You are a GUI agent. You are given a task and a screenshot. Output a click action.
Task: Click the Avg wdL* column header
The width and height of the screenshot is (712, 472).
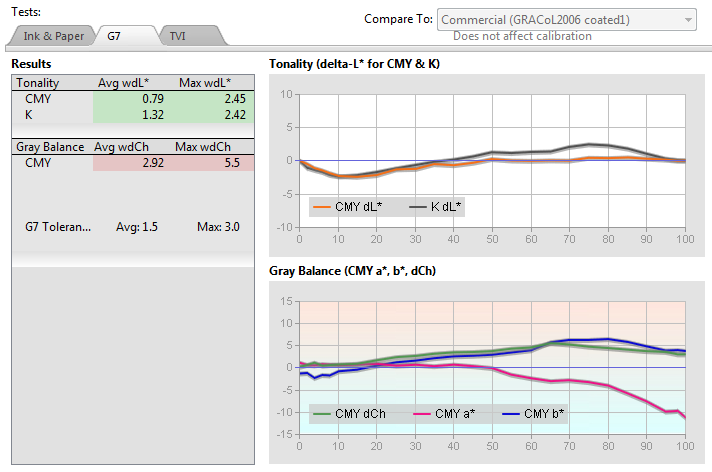[x=123, y=83]
